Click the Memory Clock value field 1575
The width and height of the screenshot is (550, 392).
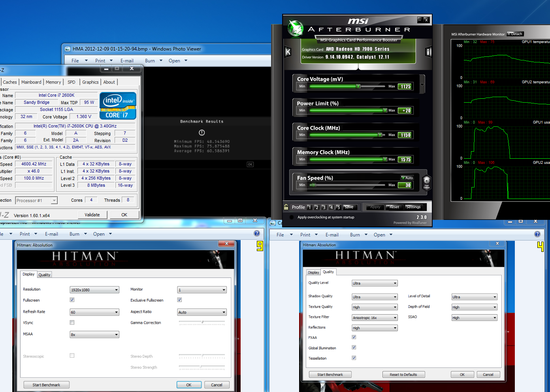405,159
